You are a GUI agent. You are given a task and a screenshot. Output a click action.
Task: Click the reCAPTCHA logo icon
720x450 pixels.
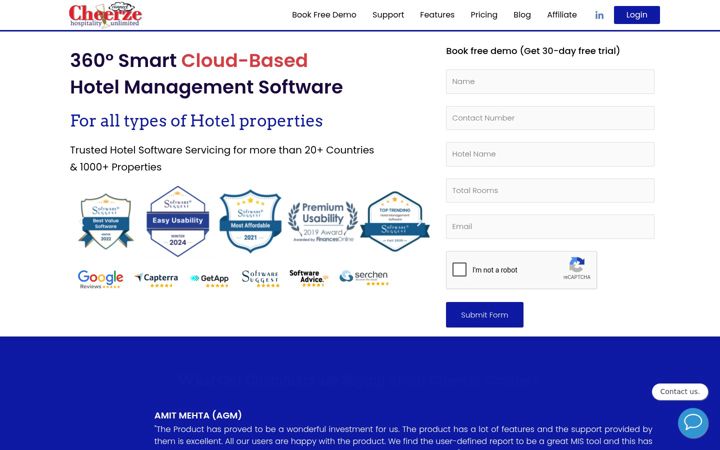coord(577,265)
